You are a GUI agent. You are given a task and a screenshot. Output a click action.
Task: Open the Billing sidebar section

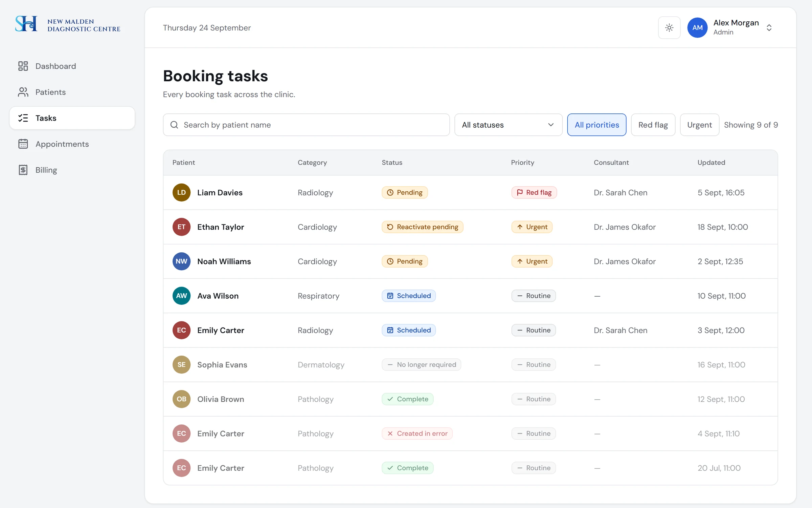pyautogui.click(x=72, y=170)
